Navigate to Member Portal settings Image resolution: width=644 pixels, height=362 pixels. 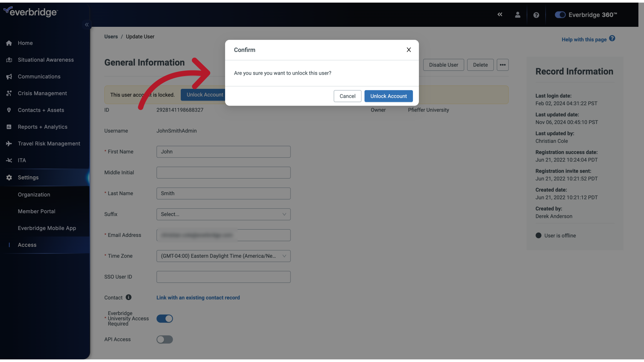36,211
